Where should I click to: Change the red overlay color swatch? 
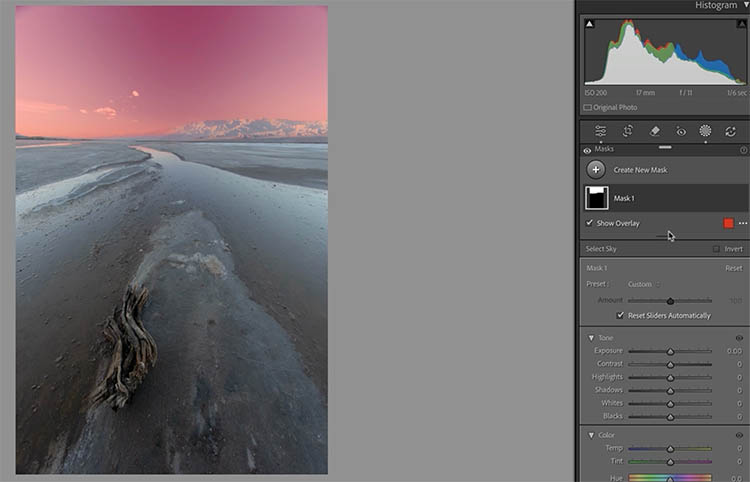click(x=728, y=223)
